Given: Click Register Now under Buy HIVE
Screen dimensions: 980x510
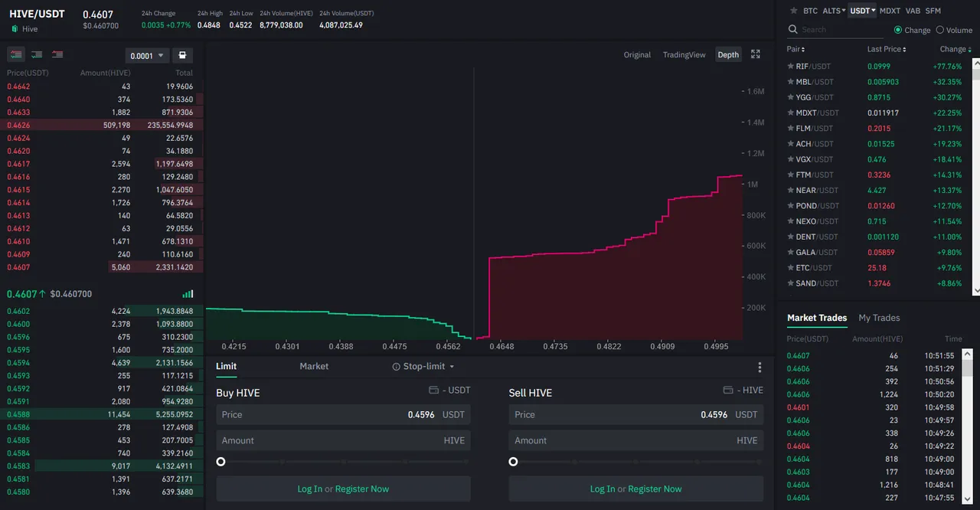Looking at the screenshot, I should (362, 489).
